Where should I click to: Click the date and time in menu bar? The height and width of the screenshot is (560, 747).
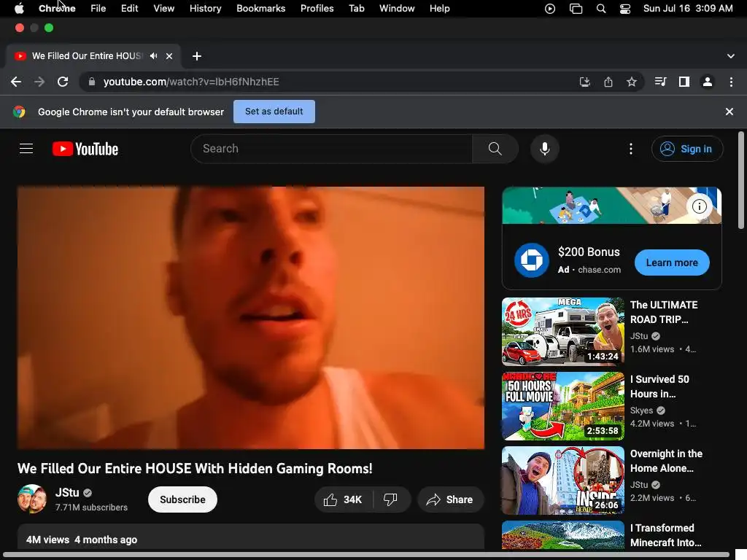687,8
